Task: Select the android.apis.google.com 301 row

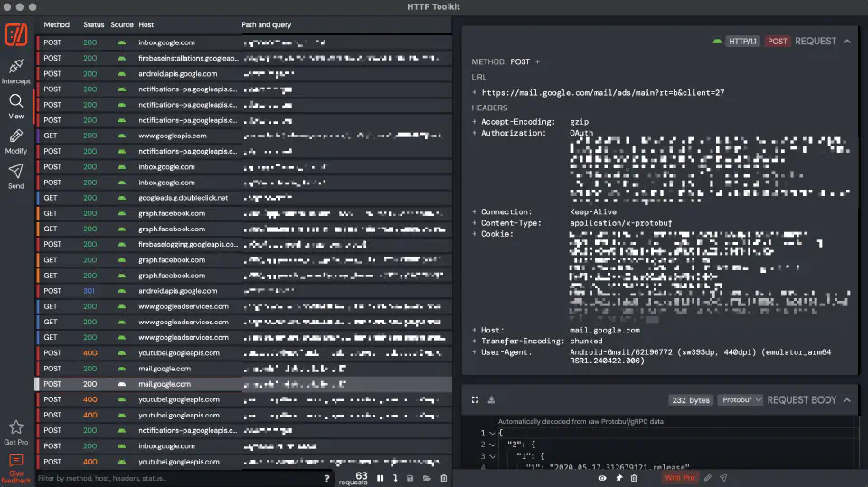Action: coord(243,291)
